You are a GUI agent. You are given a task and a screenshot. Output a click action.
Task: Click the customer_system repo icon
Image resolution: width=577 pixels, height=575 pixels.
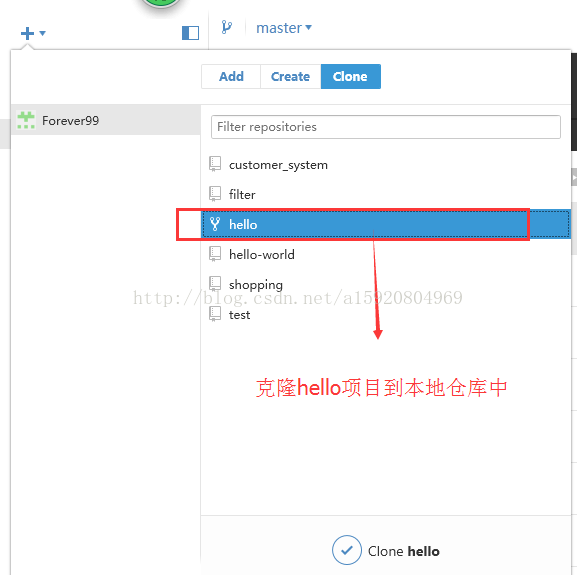[215, 164]
